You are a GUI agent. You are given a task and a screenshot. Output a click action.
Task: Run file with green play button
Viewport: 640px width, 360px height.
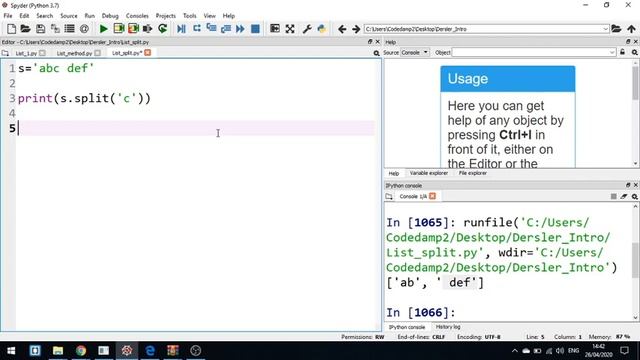coord(104,29)
